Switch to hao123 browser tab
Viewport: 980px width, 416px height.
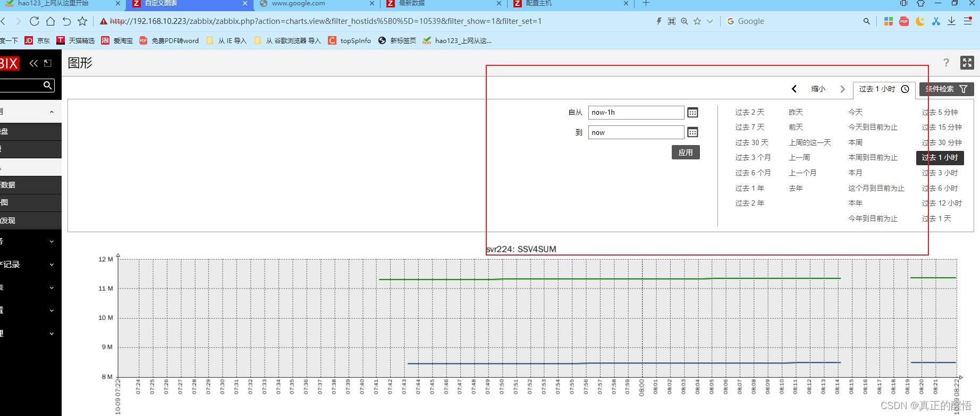61,4
